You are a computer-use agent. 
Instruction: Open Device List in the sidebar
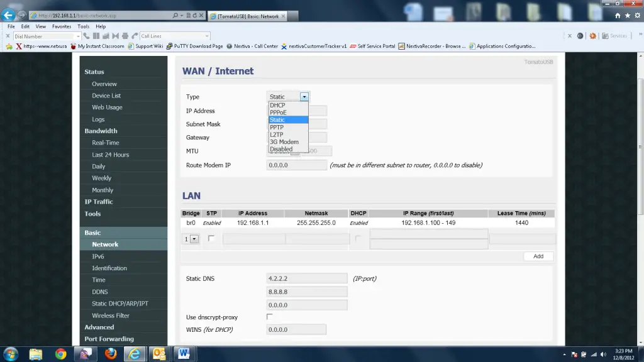[106, 96]
